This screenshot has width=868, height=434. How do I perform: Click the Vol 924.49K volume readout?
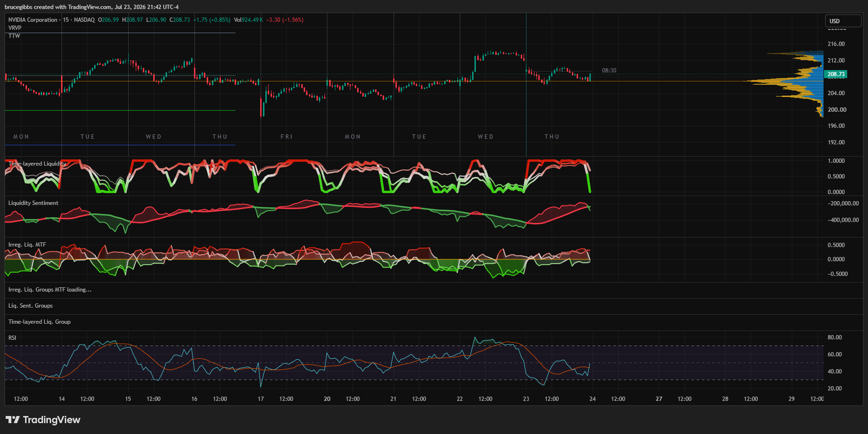[248, 20]
